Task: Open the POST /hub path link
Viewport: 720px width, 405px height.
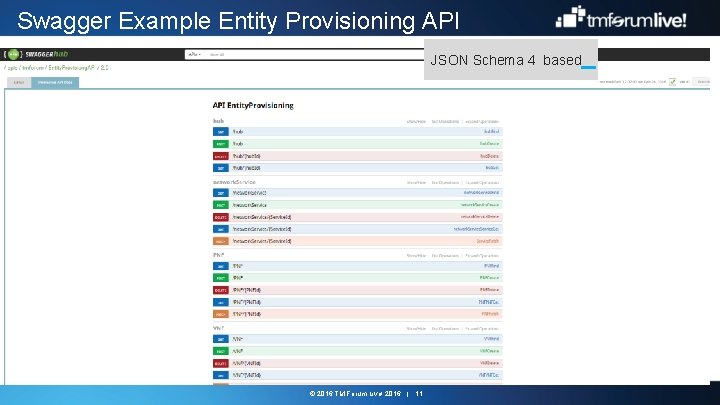Action: pos(238,144)
